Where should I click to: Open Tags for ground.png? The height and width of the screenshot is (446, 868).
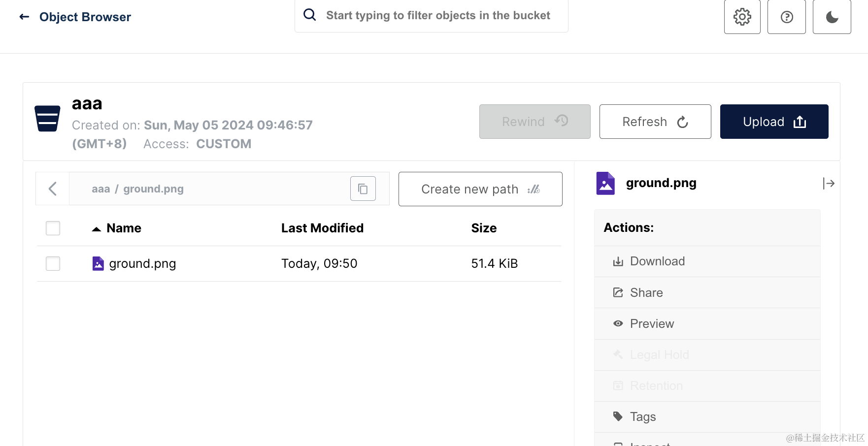click(642, 417)
